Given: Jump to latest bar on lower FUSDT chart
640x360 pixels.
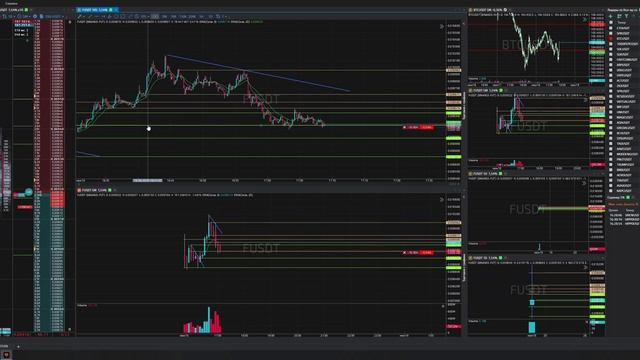Looking at the screenshot, I should (x=442, y=200).
